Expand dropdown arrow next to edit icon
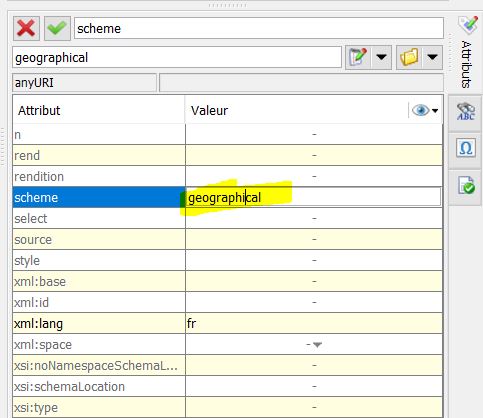The height and width of the screenshot is (418, 483). (381, 57)
